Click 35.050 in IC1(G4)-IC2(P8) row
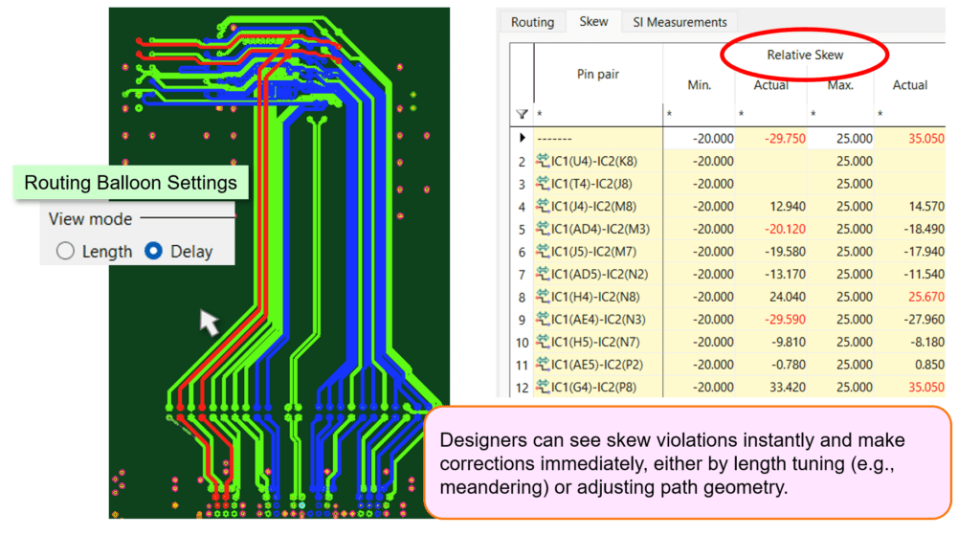This screenshot has height=535, width=980. pyautogui.click(x=926, y=387)
